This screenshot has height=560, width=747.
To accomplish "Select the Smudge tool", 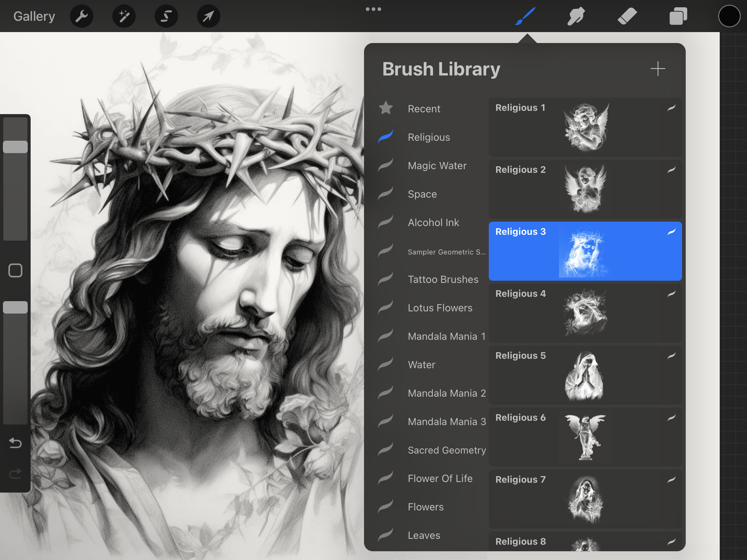I will point(576,16).
